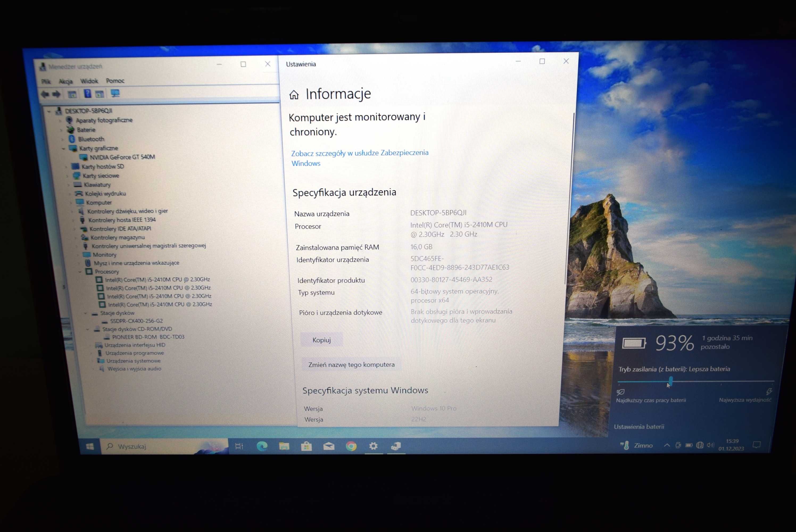This screenshot has width=796, height=532.
Task: Expand the Baterie node
Action: [61, 130]
